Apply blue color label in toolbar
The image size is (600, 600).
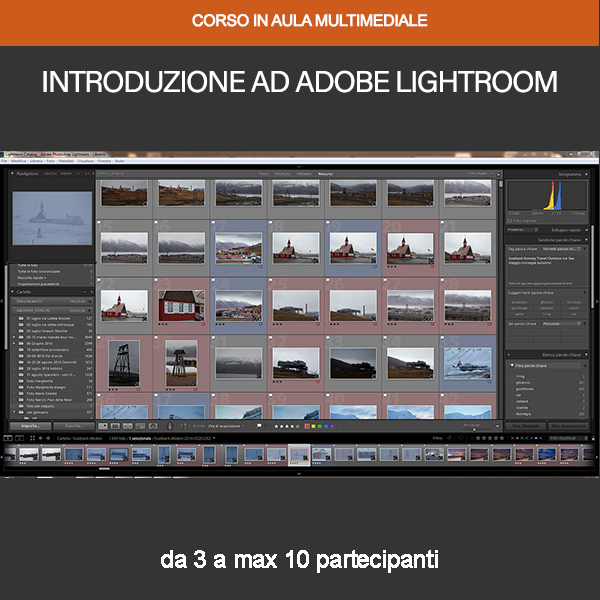pos(326,426)
